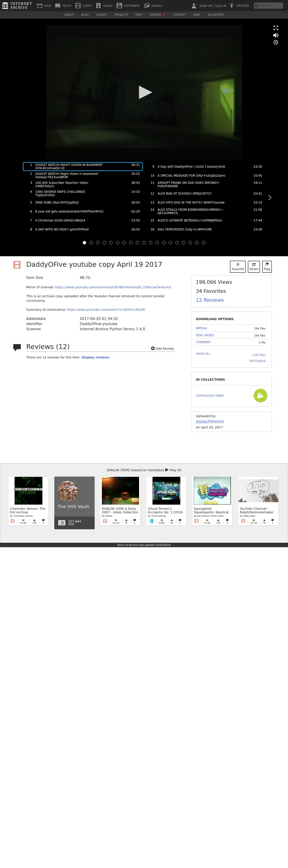Open the Video section icon

(78, 6)
